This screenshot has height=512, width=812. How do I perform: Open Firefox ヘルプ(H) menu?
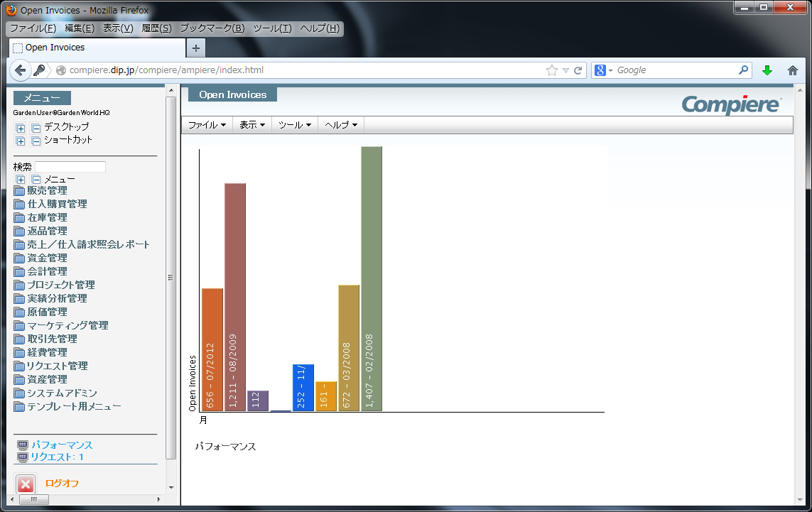coord(320,28)
